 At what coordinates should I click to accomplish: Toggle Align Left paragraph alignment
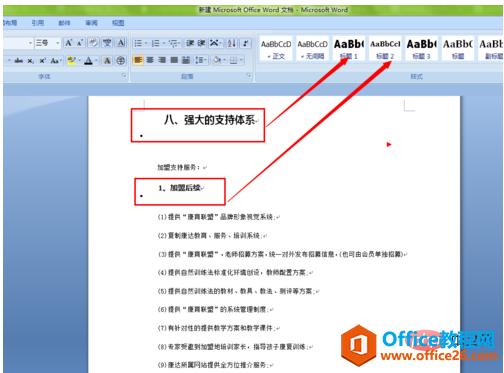click(x=138, y=60)
